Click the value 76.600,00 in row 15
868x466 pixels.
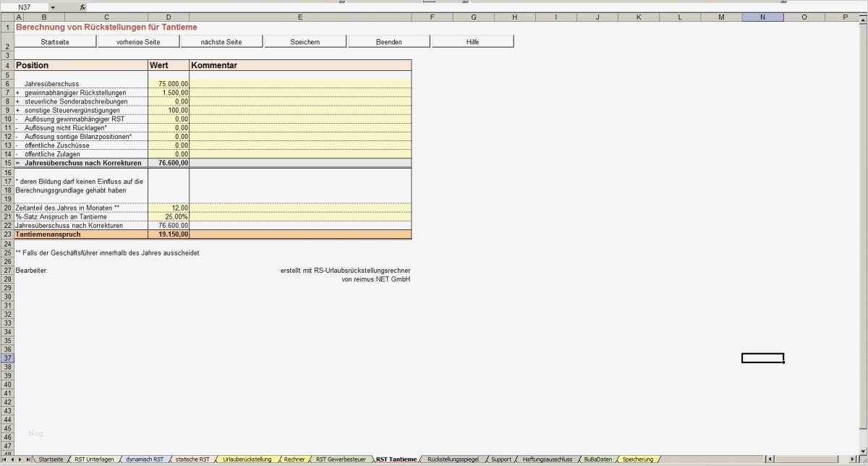(x=169, y=163)
